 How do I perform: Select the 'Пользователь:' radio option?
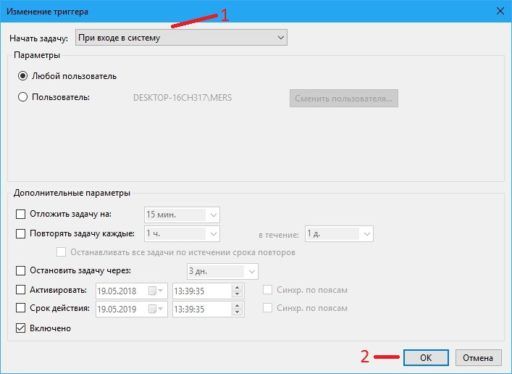click(x=23, y=97)
